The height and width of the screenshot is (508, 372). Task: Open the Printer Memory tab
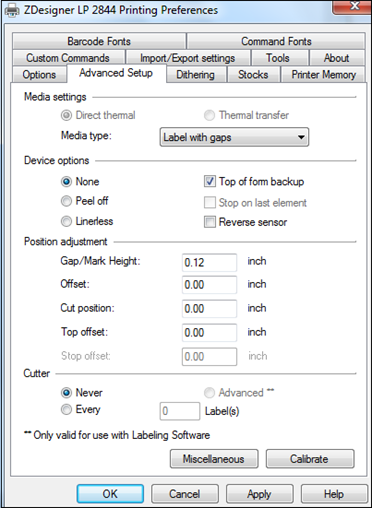[323, 74]
